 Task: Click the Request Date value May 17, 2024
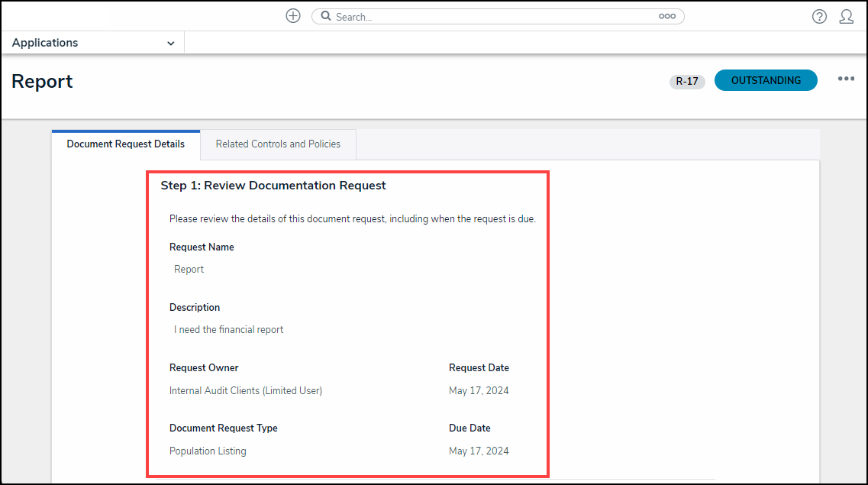point(479,390)
